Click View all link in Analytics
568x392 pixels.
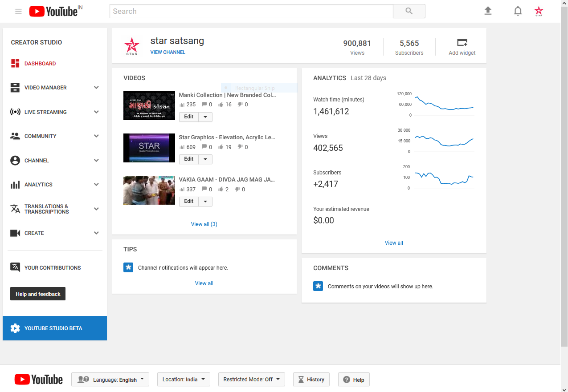pos(394,243)
